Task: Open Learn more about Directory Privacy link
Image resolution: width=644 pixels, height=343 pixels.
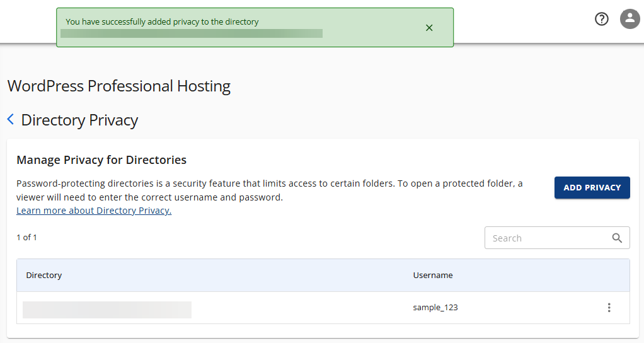Action: pos(94,211)
